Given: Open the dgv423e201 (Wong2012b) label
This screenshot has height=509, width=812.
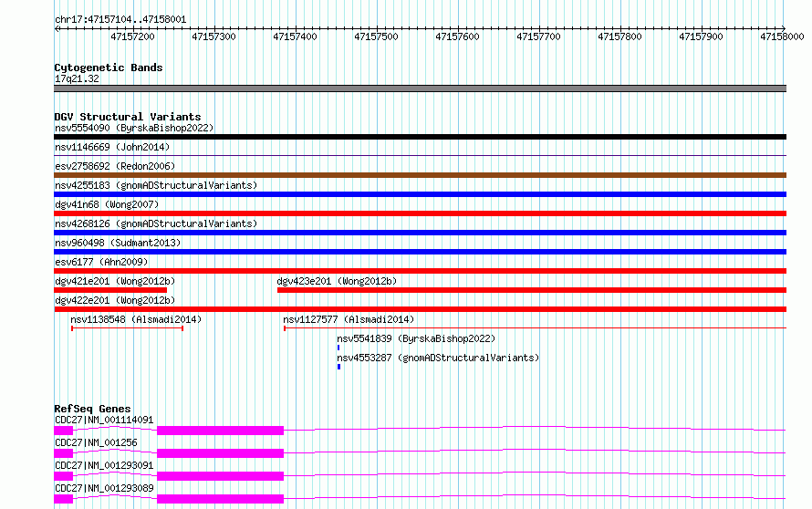Looking at the screenshot, I should coord(337,281).
